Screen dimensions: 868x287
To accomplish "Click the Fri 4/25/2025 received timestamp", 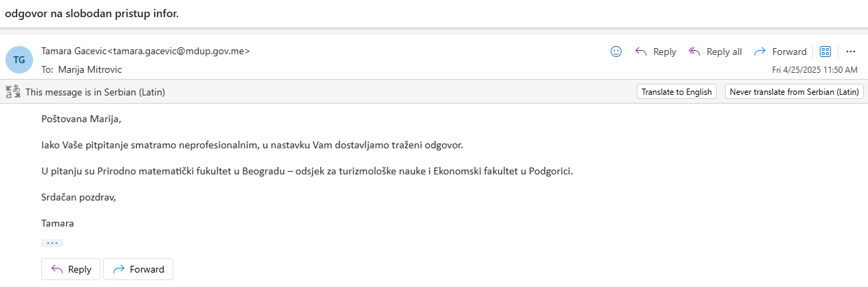I will (814, 69).
